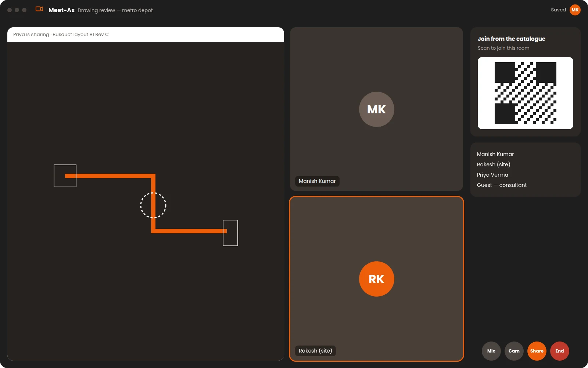The image size is (588, 368).
Task: Select Manish Kumar in the participant list
Action: click(x=495, y=154)
